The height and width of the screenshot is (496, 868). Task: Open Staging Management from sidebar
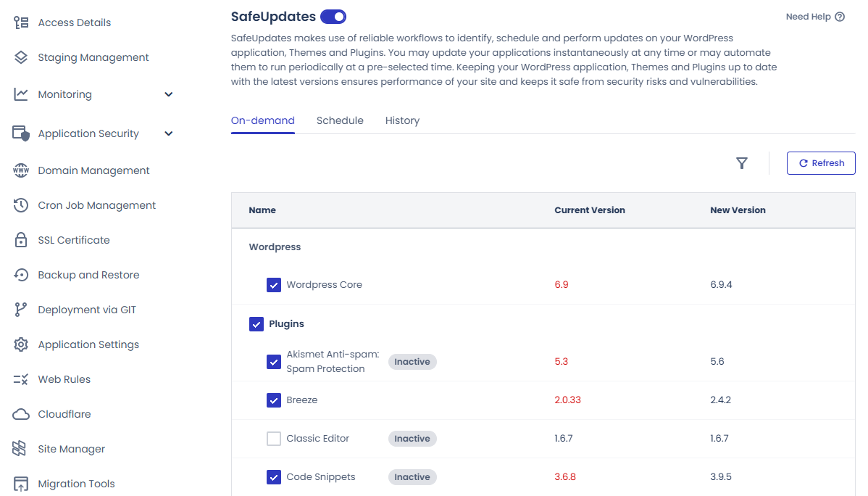pyautogui.click(x=93, y=57)
